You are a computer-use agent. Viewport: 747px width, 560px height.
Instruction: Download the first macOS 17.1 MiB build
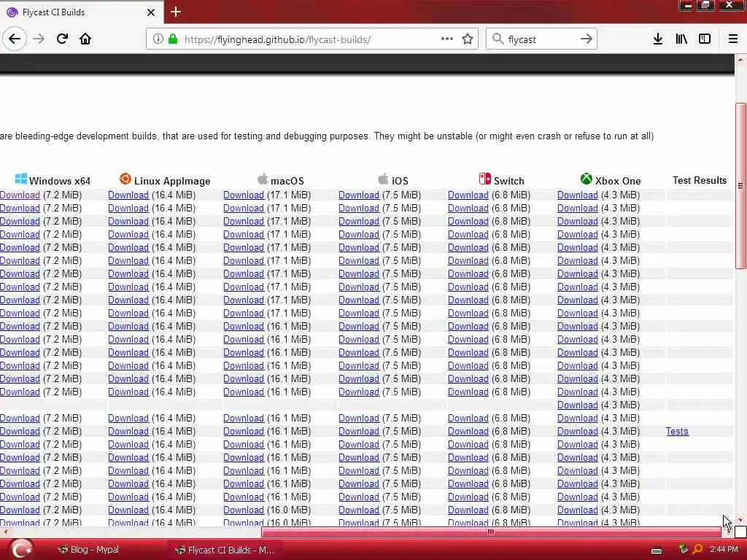click(x=244, y=195)
